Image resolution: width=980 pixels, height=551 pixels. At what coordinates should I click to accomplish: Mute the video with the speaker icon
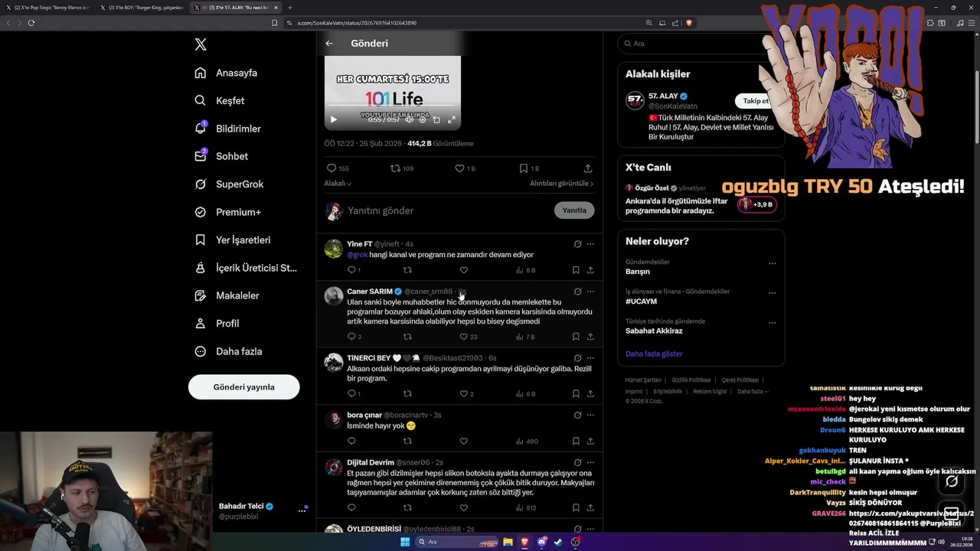click(409, 119)
